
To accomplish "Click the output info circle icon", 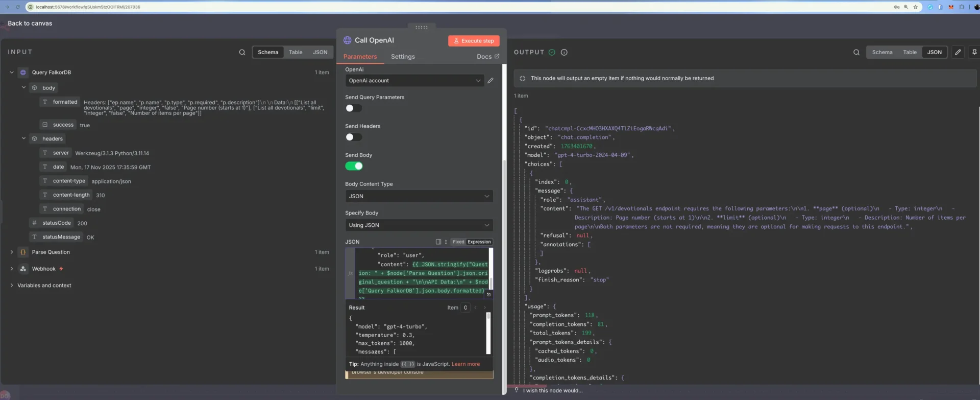I will click(564, 52).
